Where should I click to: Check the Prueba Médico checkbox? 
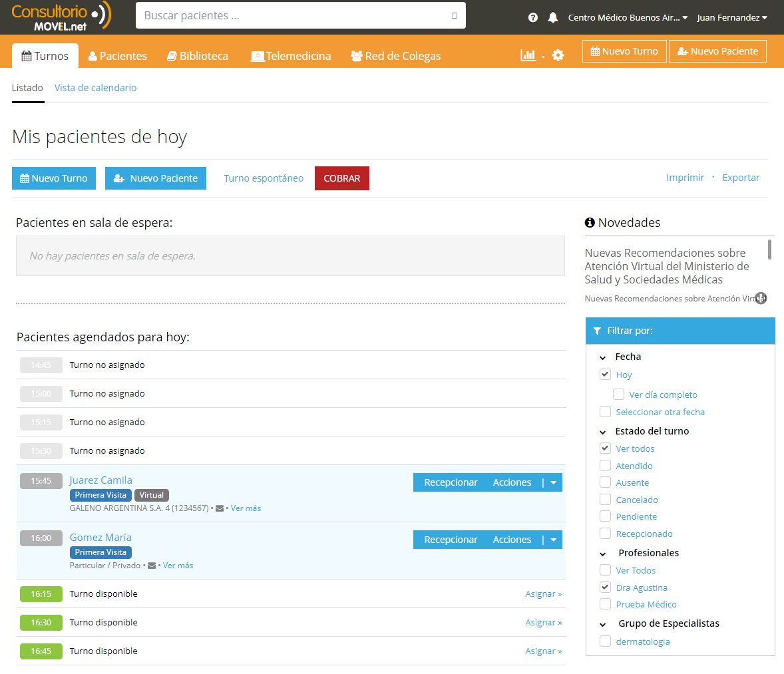pos(605,604)
